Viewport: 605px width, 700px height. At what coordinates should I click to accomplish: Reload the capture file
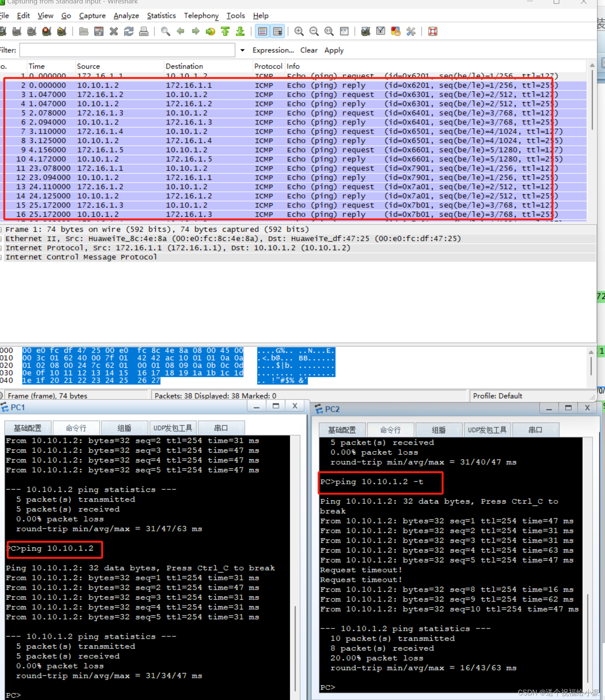[x=129, y=32]
